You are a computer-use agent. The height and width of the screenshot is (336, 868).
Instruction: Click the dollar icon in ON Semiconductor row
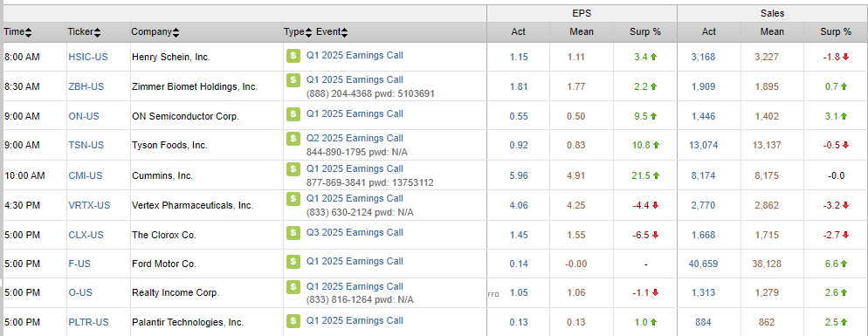293,114
